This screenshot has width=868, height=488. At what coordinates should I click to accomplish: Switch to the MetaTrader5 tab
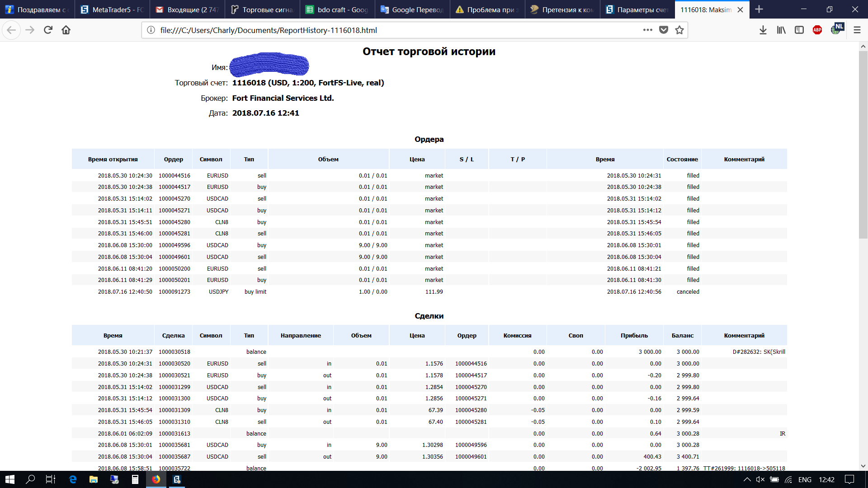(x=112, y=9)
